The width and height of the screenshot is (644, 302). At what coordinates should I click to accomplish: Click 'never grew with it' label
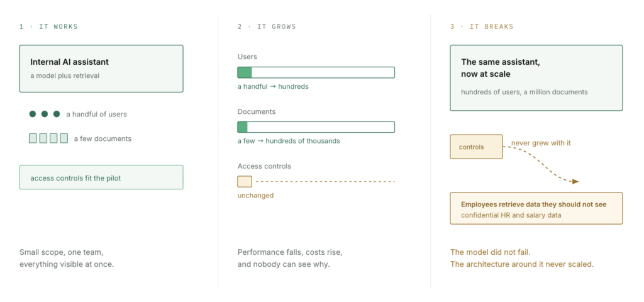[541, 143]
